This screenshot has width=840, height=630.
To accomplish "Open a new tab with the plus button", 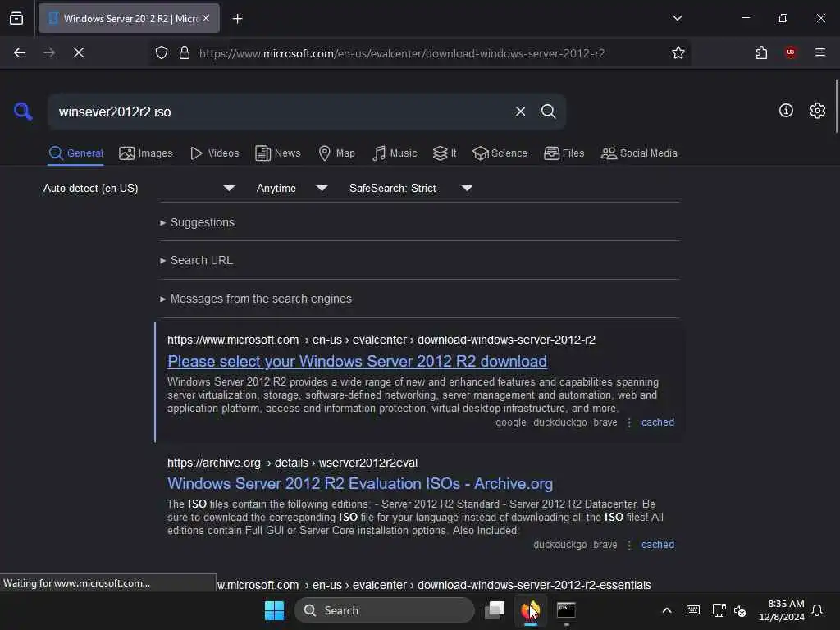I will (x=237, y=19).
